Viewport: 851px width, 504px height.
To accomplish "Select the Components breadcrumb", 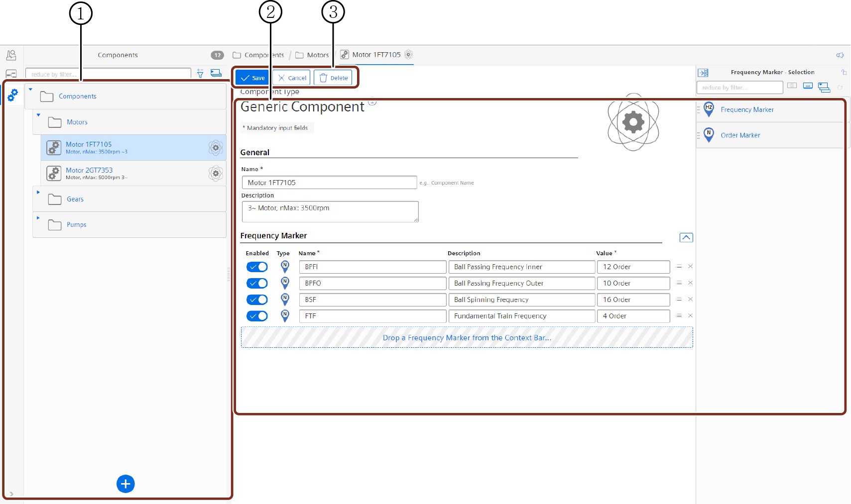I will [258, 55].
